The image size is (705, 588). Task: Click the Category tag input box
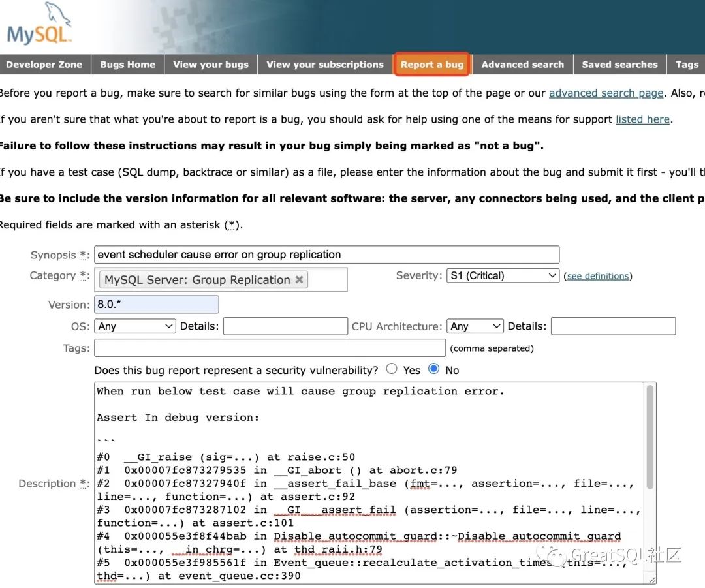221,279
